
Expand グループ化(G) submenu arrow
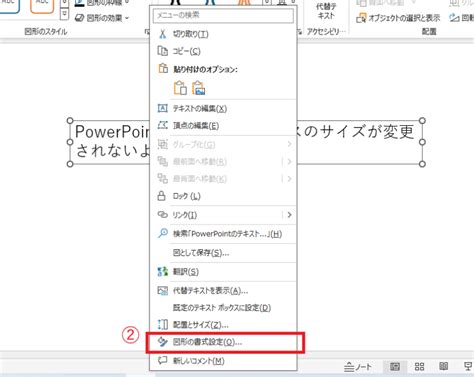click(x=289, y=144)
